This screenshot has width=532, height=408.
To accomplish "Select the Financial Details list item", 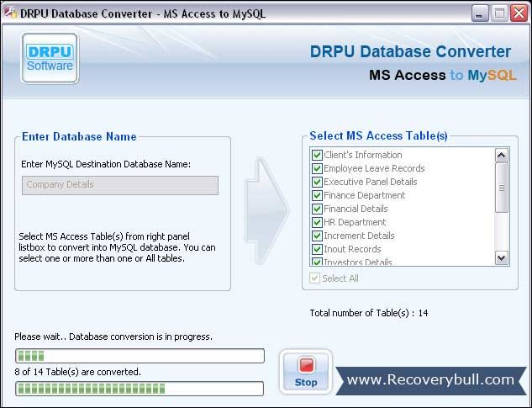I will point(356,209).
